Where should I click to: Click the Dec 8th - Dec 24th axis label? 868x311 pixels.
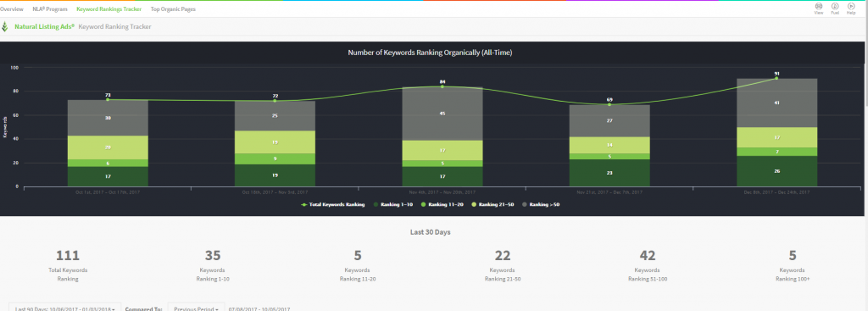[x=776, y=192]
